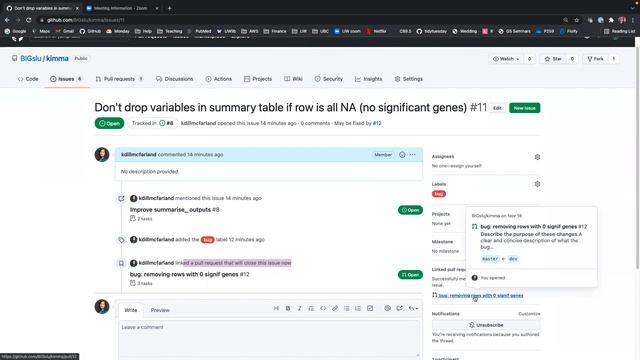This screenshot has height=360, width=640.
Task: Click the heading format icon in comment toolbar
Action: [276, 308]
